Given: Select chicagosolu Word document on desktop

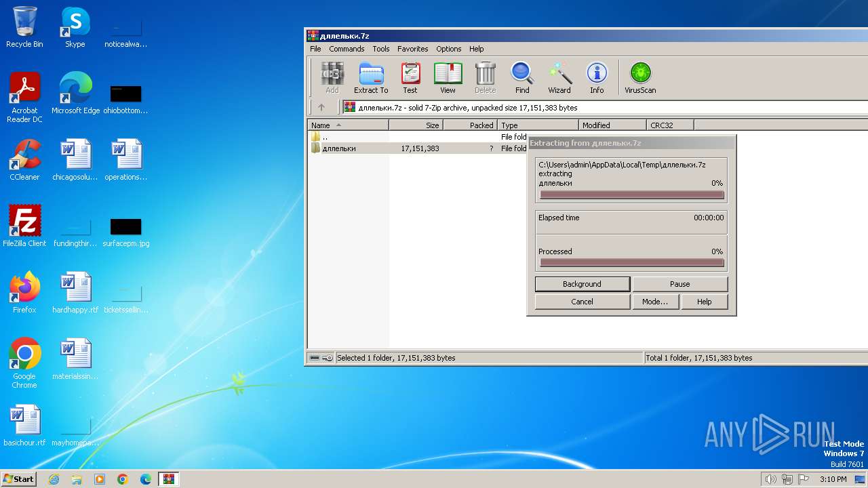Looking at the screenshot, I should click(x=75, y=160).
